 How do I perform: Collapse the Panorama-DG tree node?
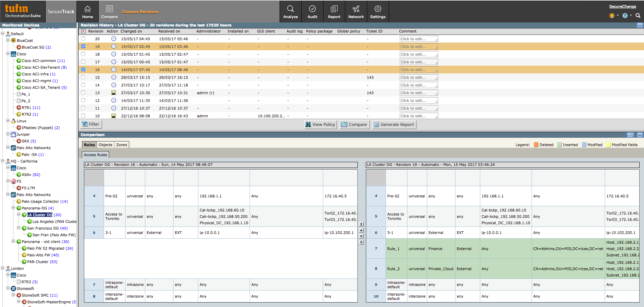(13, 207)
